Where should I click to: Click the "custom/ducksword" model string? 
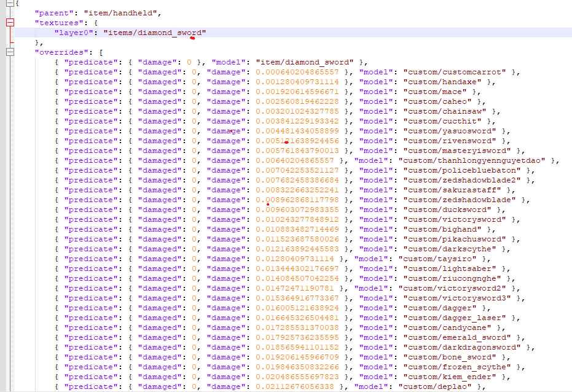pos(447,210)
